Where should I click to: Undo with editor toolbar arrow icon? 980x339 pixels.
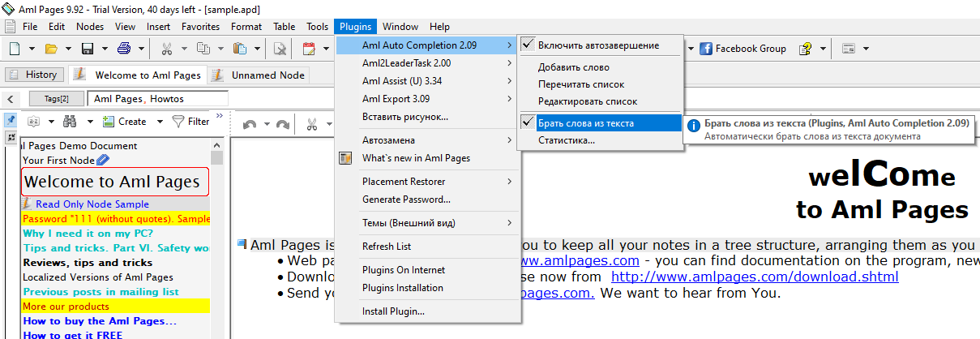point(250,124)
